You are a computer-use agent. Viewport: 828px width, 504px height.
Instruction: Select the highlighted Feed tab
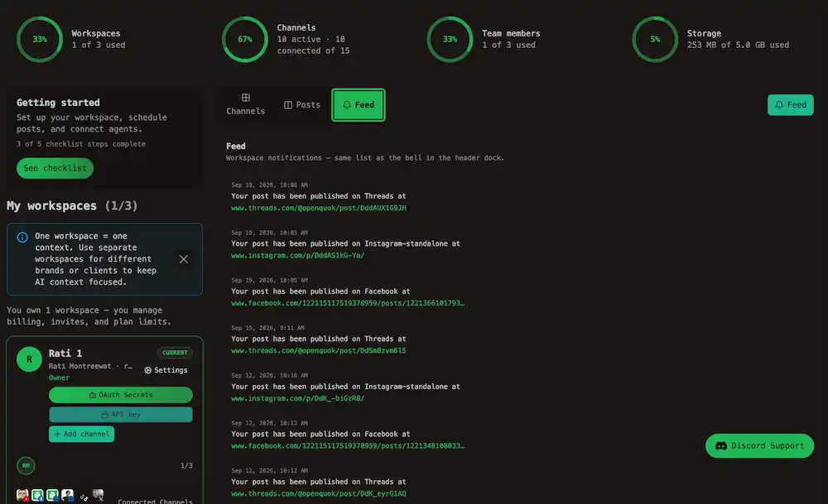point(358,105)
